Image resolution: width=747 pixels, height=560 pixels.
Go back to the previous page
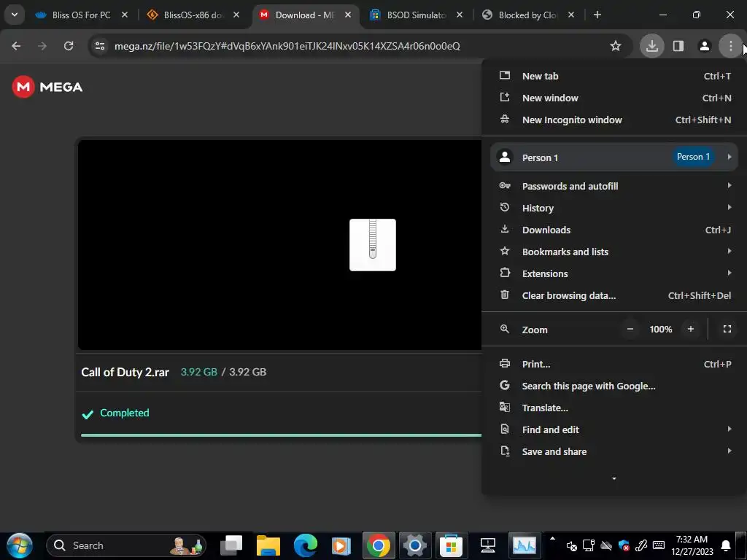coord(16,46)
